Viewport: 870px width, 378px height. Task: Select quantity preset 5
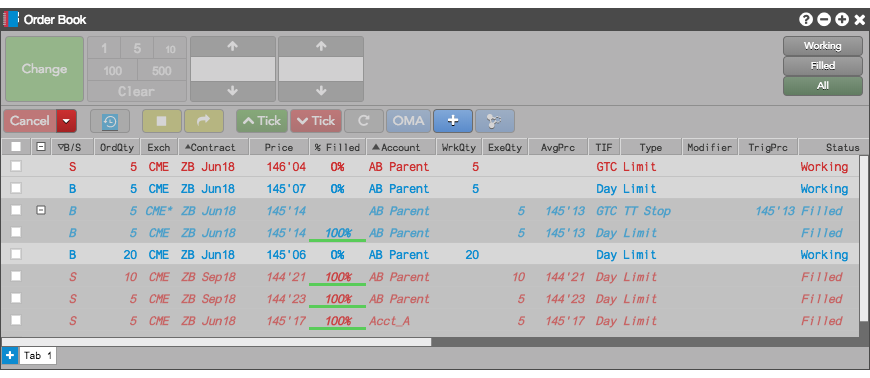point(136,49)
